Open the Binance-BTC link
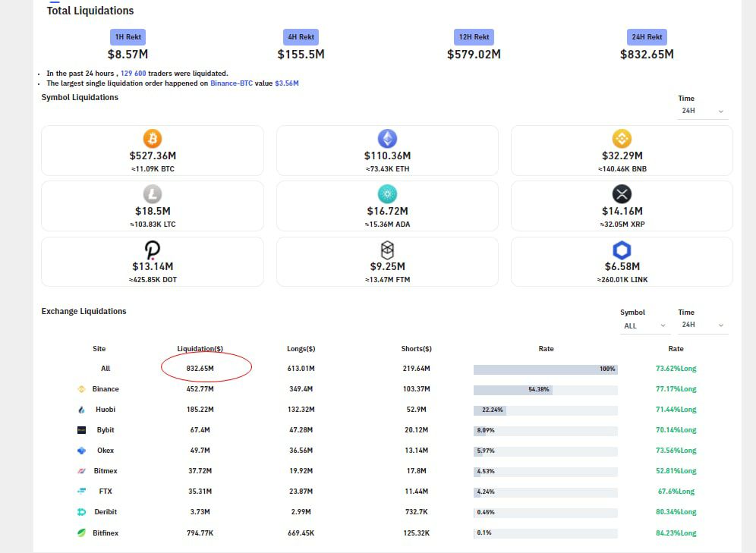 (x=232, y=83)
